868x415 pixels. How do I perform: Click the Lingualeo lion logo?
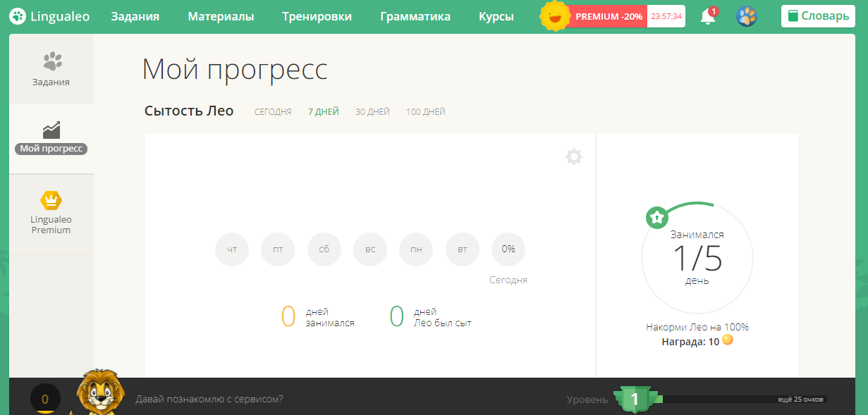(17, 16)
